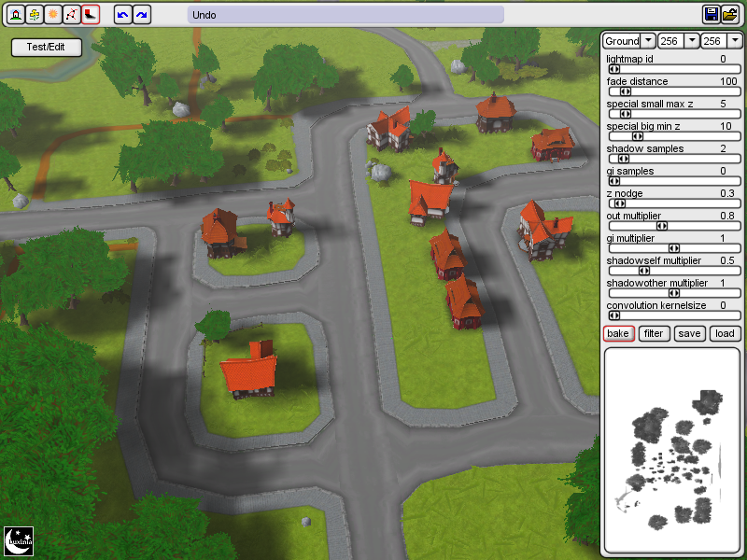Select the sun lighting mode icon
747x560 pixels.
52,14
